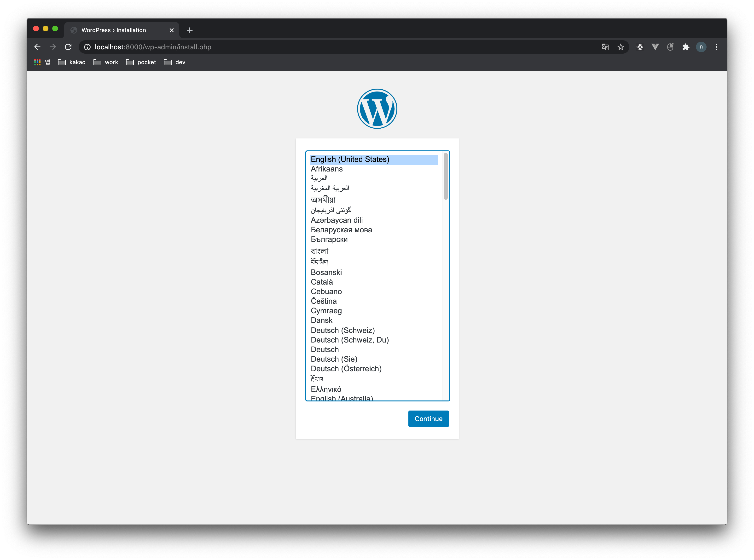Click the browser back arrow
This screenshot has height=560, width=754.
pos(37,47)
